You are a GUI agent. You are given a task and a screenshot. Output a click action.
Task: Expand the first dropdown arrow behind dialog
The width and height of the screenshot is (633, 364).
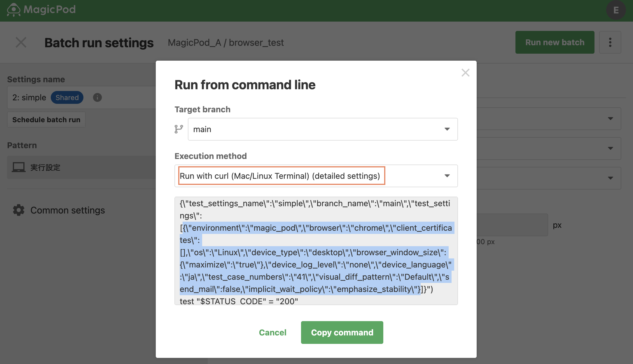pyautogui.click(x=610, y=119)
